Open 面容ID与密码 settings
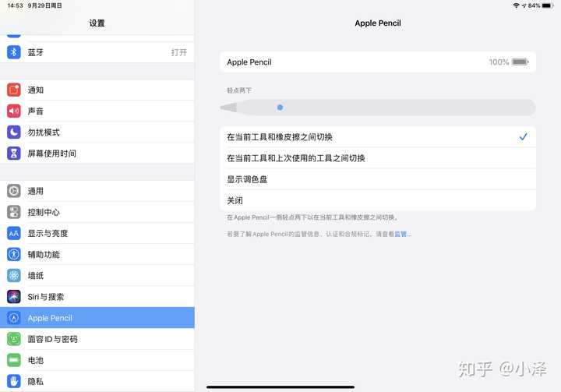The image size is (561, 392). pos(97,339)
